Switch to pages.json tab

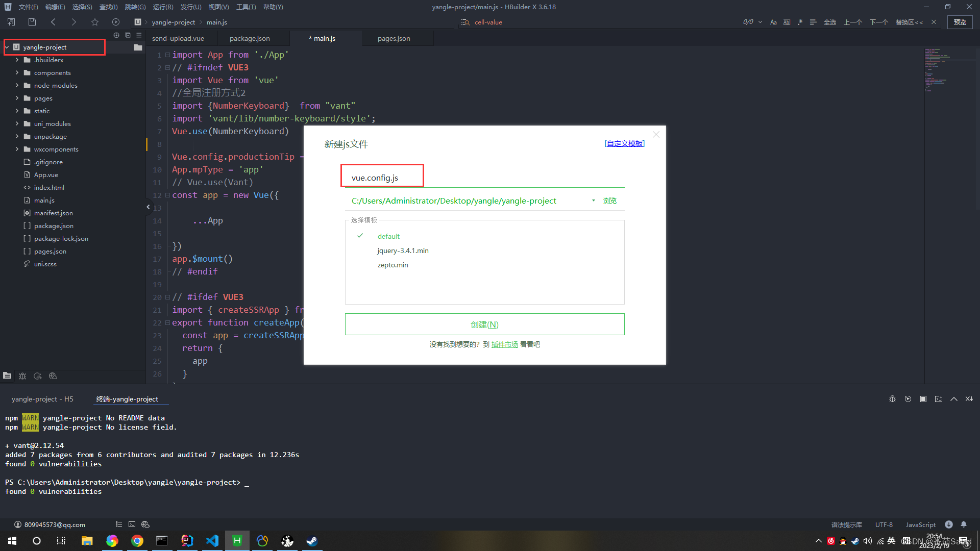point(394,38)
